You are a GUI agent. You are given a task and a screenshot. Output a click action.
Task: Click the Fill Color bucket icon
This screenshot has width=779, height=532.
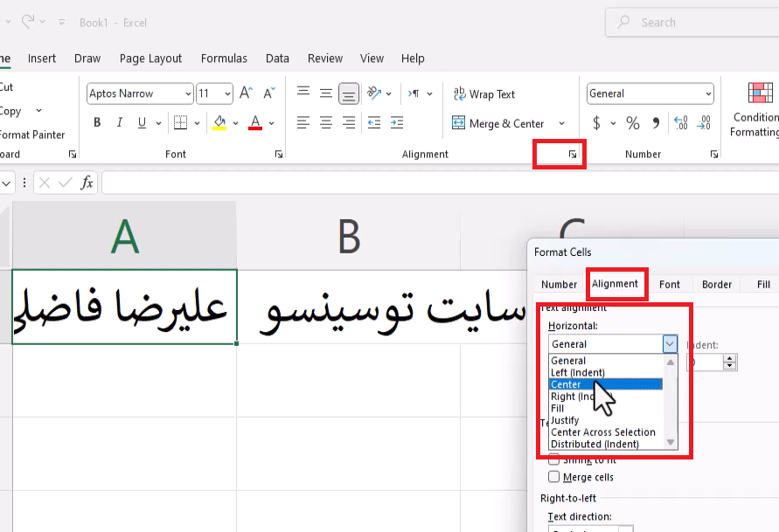[x=219, y=123]
